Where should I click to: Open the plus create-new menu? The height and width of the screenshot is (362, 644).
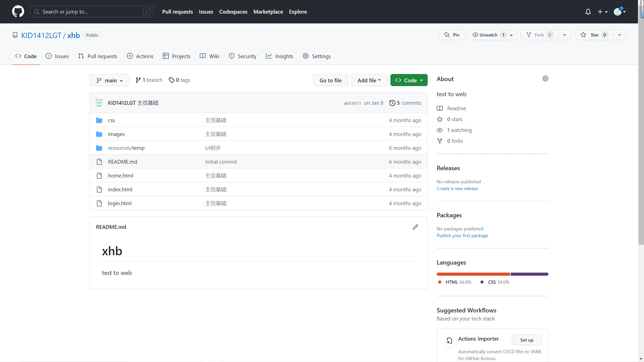602,12
